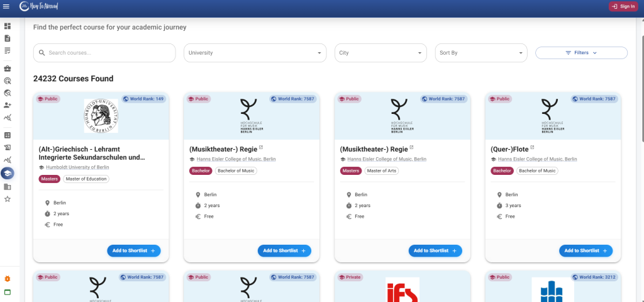This screenshot has height=302, width=644.
Task: Open the document icon in the sidebar
Action: (8, 38)
